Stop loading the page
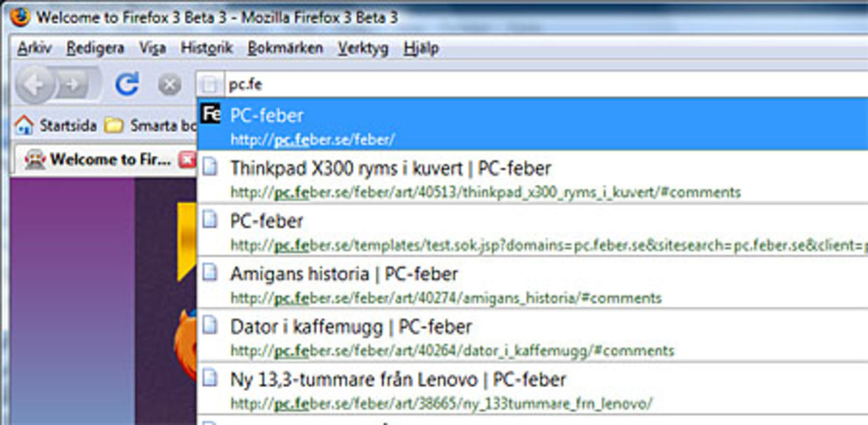Viewport: 868px width, 425px height. click(168, 83)
